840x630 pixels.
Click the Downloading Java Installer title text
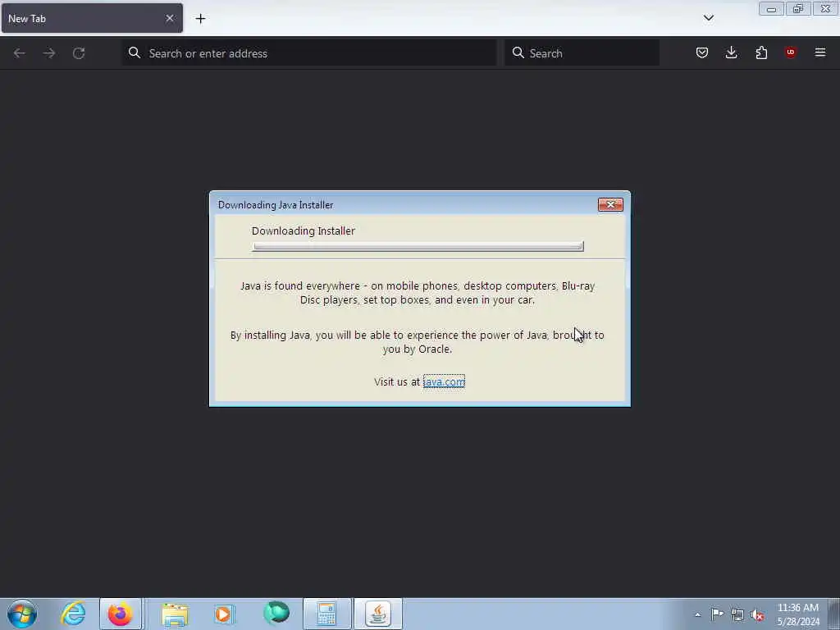(x=276, y=205)
